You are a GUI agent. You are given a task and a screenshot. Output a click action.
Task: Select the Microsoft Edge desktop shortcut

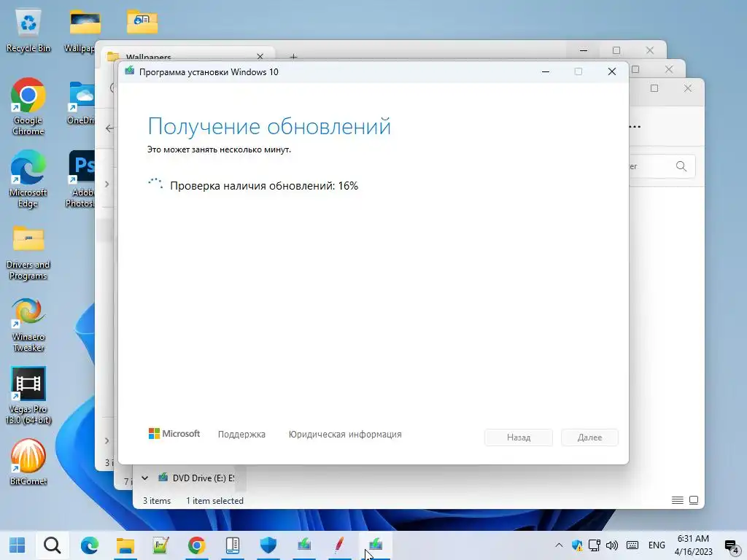pyautogui.click(x=28, y=179)
